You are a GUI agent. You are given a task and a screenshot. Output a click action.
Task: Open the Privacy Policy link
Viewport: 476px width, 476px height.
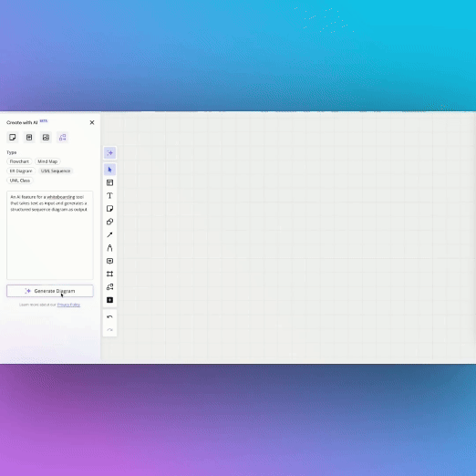(68, 305)
